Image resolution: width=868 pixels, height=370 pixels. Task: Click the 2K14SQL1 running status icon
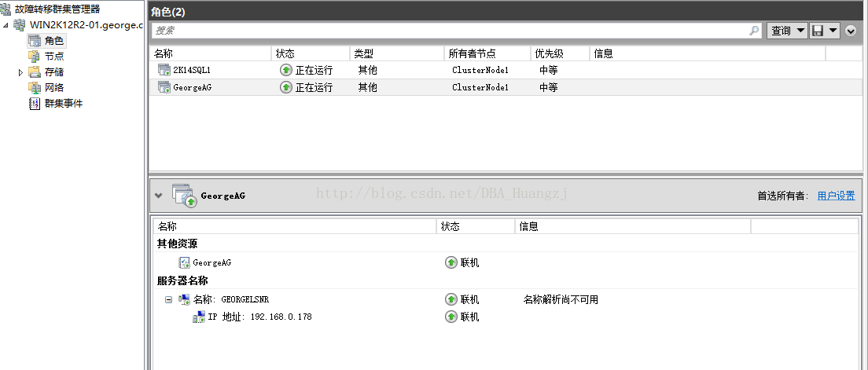285,70
